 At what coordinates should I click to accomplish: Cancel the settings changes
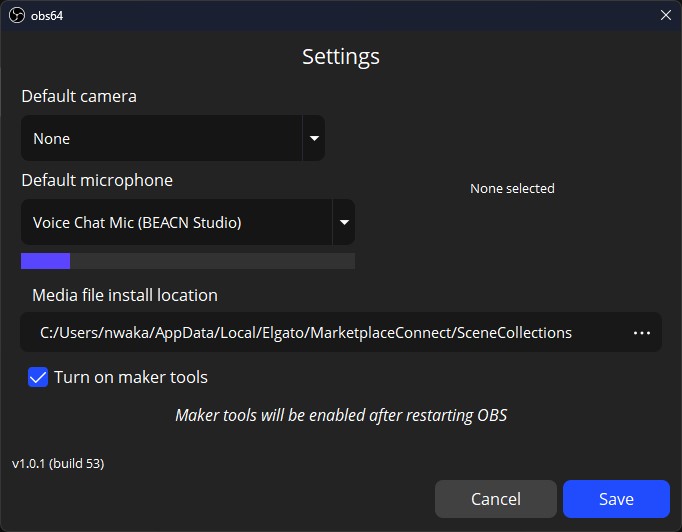[x=495, y=498]
